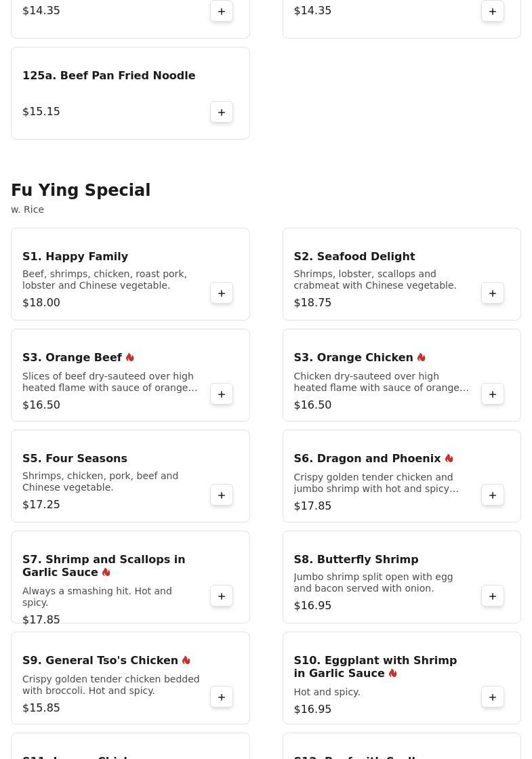Add 125a. Beef Pan Fried Noodle
Screen dimensions: 532x759
coord(222,112)
